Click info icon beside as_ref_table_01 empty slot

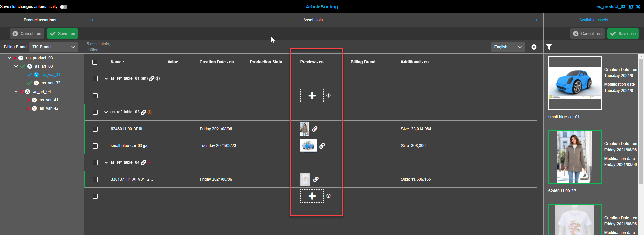(x=328, y=96)
